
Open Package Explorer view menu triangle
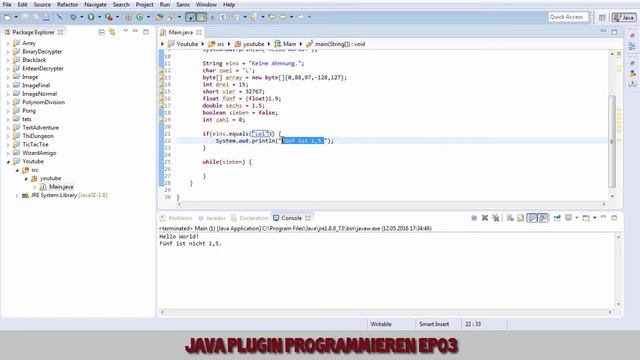click(x=125, y=31)
